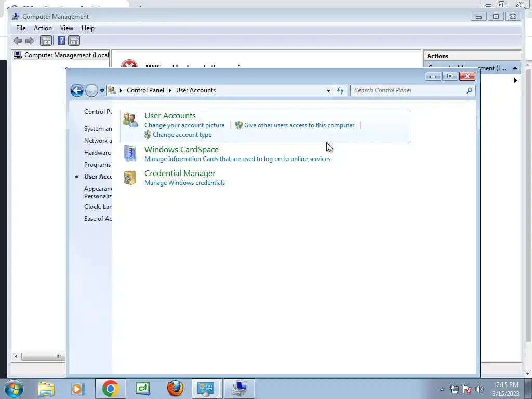Open Change your account picture
Image resolution: width=532 pixels, height=399 pixels.
pos(184,125)
